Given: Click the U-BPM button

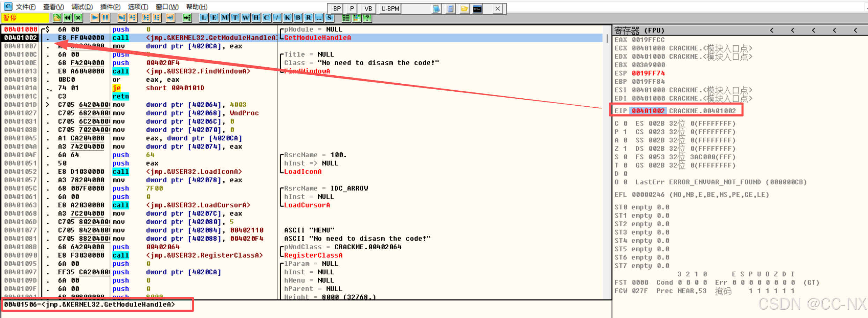Looking at the screenshot, I should 390,9.
